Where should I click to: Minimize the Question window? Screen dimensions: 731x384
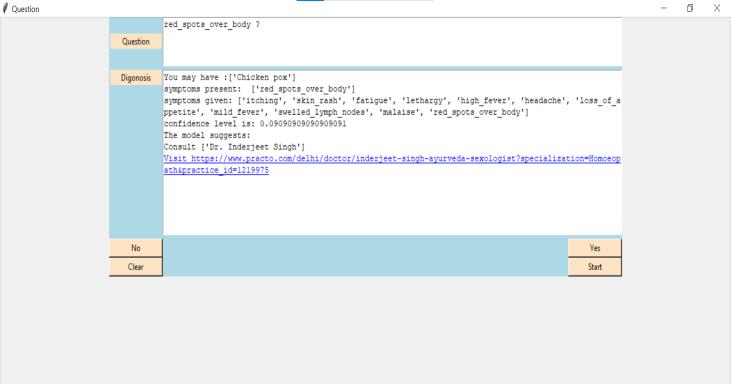click(663, 8)
